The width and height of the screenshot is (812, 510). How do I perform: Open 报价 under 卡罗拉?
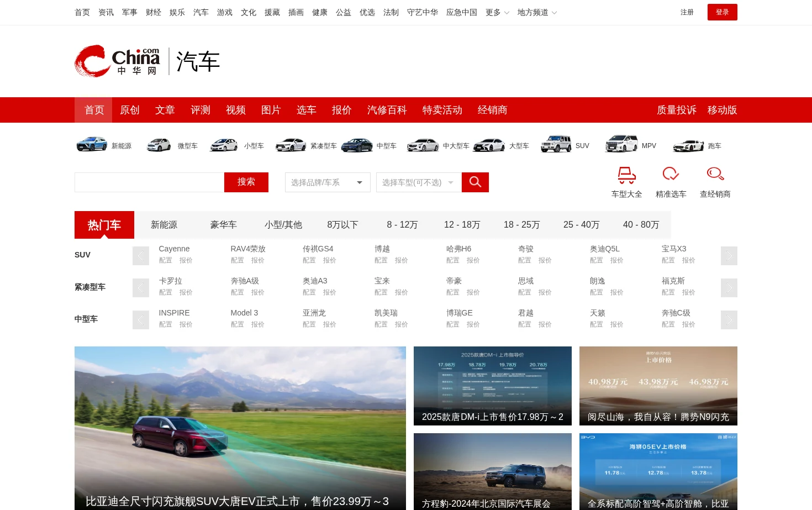(x=186, y=292)
